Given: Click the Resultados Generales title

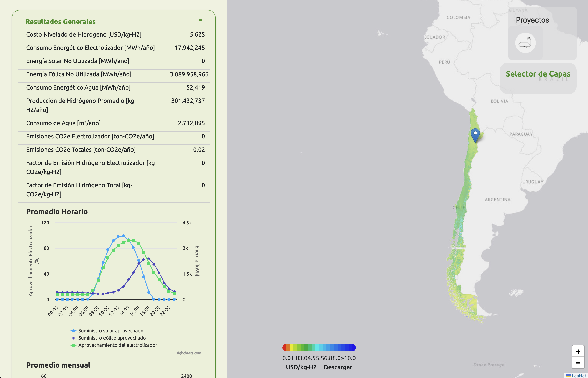Looking at the screenshot, I should [x=60, y=22].
